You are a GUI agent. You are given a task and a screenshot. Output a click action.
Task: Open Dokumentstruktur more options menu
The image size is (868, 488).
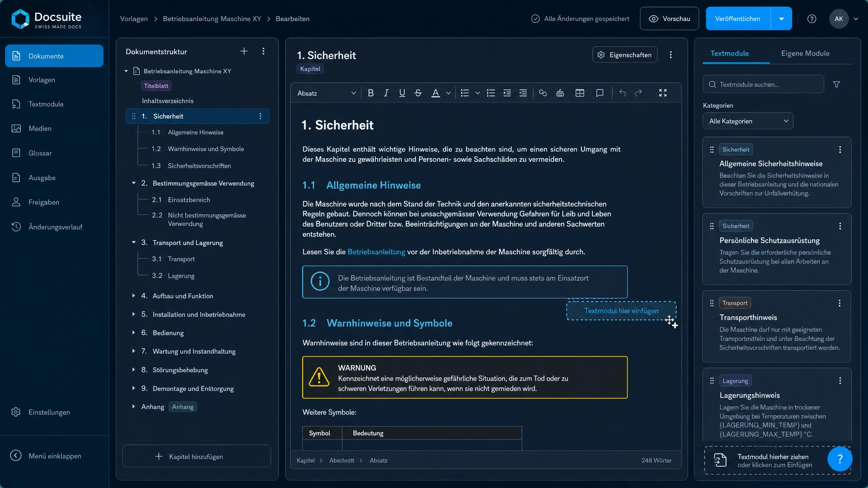coord(264,52)
